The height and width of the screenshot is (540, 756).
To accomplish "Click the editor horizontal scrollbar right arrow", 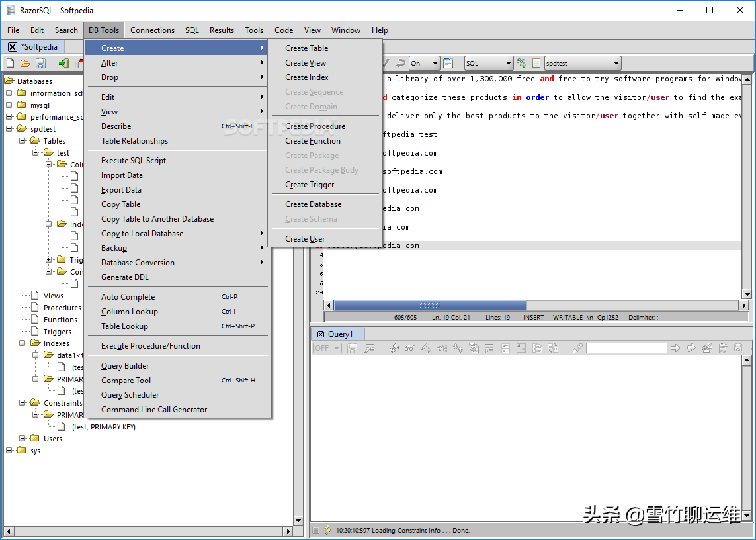I will [x=744, y=305].
